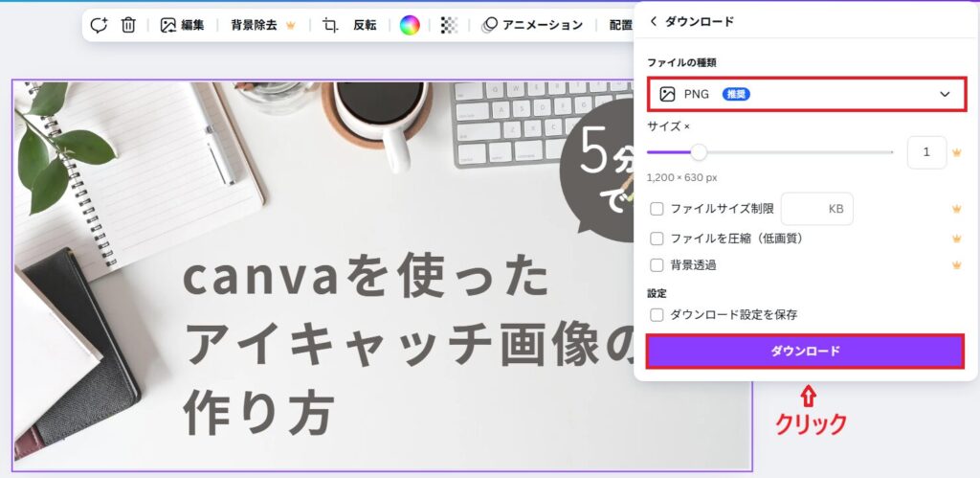The height and width of the screenshot is (478, 980).
Task: Go back using arrow beside ダウンロード title
Action: click(654, 21)
